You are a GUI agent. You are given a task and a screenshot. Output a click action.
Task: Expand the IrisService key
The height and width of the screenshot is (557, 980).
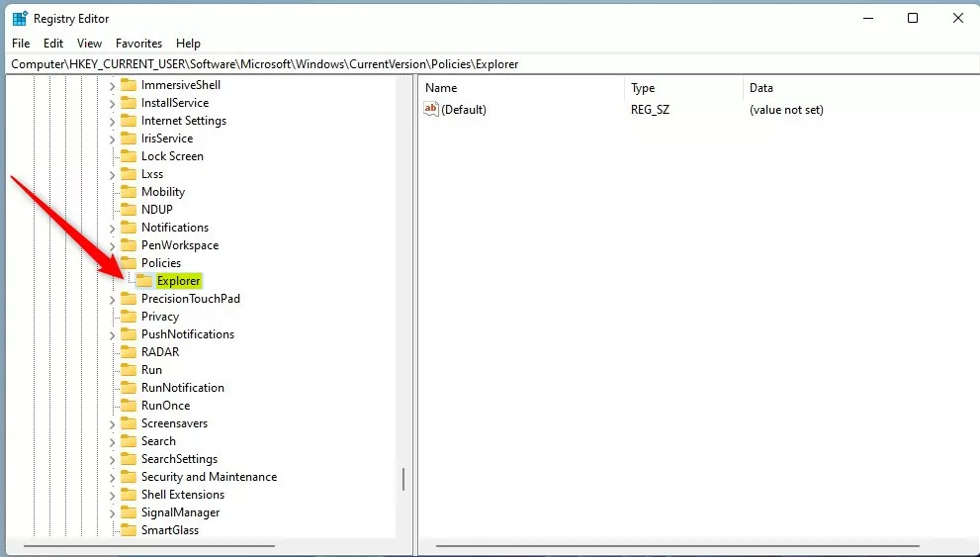(x=112, y=139)
